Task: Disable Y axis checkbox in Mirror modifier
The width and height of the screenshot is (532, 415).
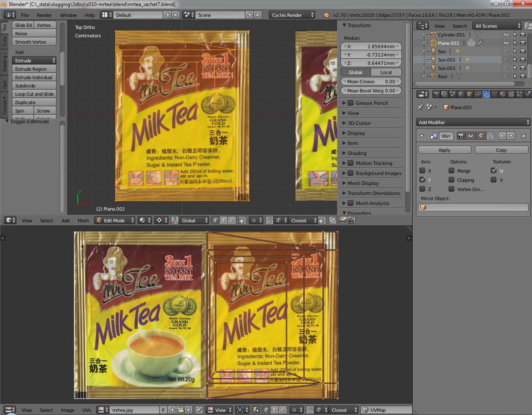Action: pyautogui.click(x=422, y=180)
